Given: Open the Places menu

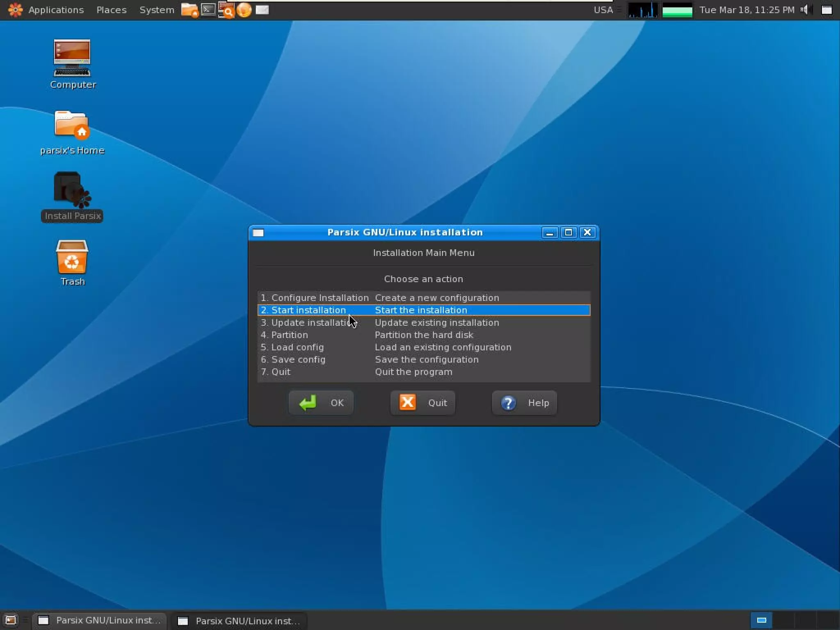Looking at the screenshot, I should pos(111,10).
